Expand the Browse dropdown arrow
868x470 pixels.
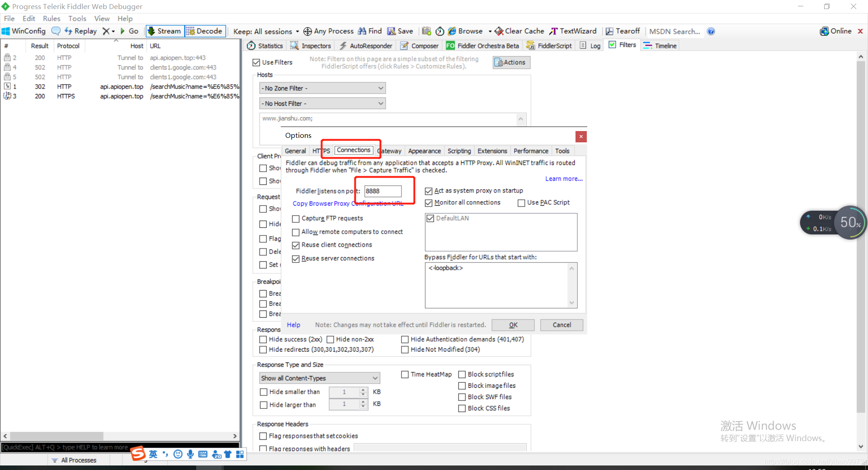click(490, 31)
